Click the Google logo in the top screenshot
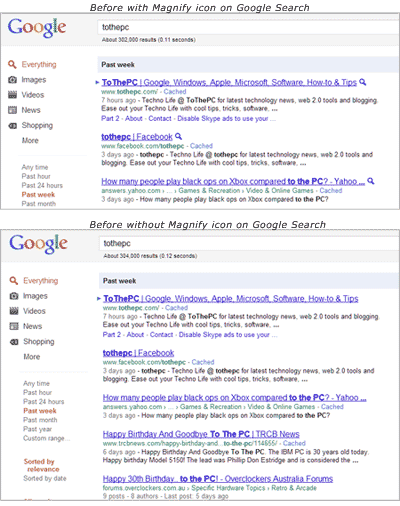This screenshot has width=400, height=506. (37, 28)
